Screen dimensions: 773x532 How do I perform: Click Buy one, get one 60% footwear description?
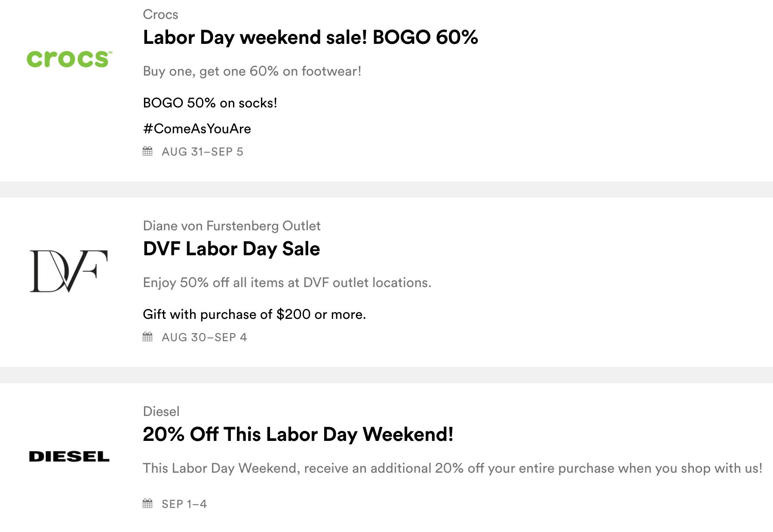[x=252, y=71]
